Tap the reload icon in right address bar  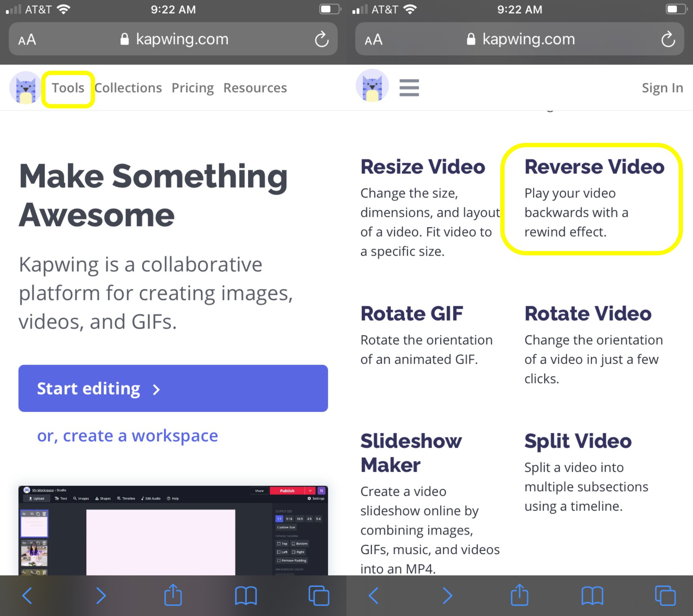tap(668, 39)
